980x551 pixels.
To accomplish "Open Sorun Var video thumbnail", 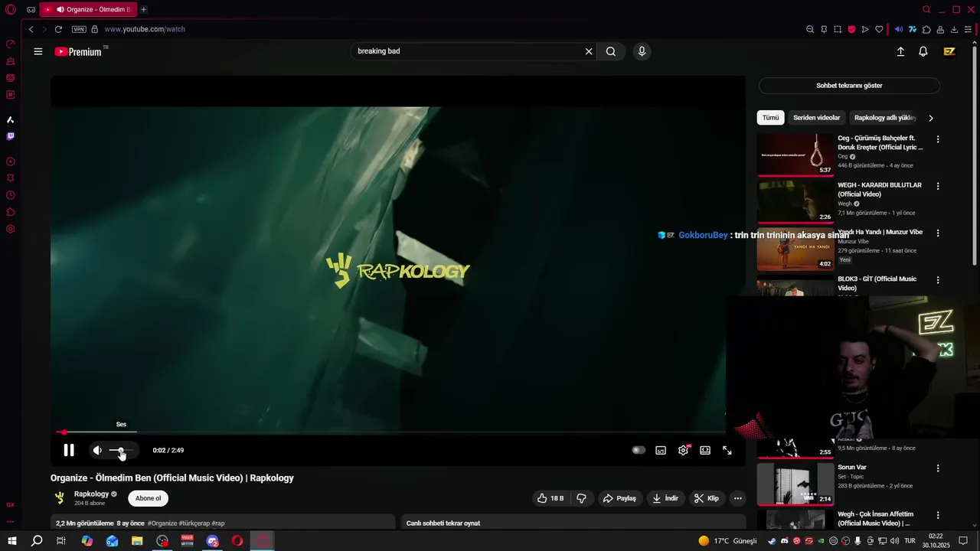I will click(795, 484).
